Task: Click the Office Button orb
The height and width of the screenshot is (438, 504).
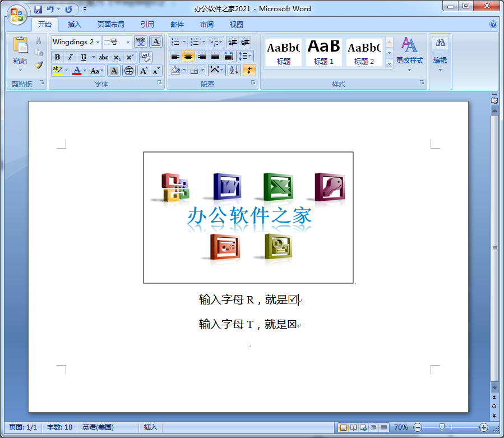Action: point(17,15)
